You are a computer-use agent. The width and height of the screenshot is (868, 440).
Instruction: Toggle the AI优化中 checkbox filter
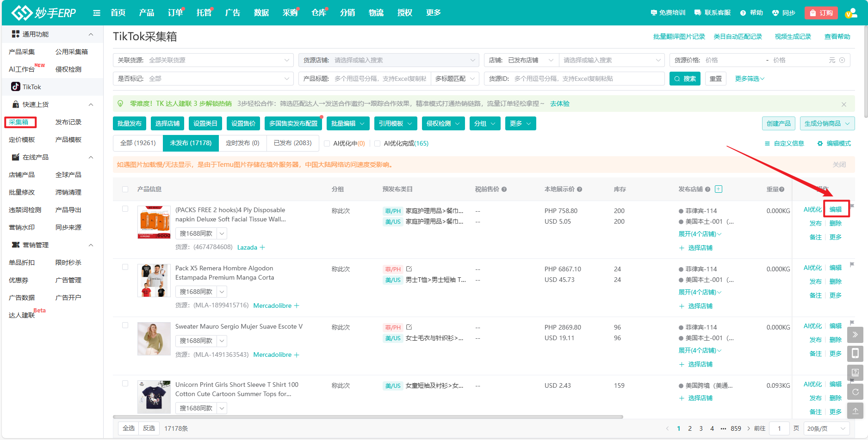tap(327, 144)
